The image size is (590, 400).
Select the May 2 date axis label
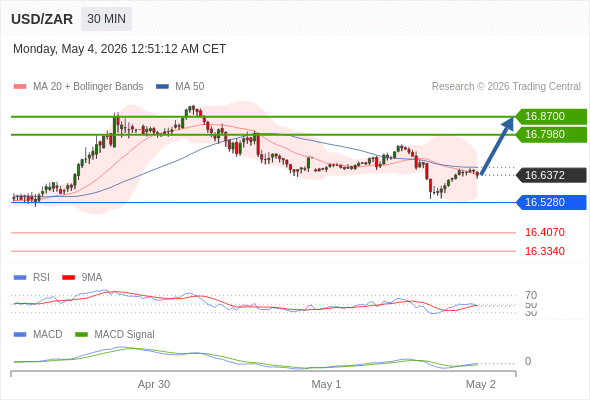coord(481,384)
